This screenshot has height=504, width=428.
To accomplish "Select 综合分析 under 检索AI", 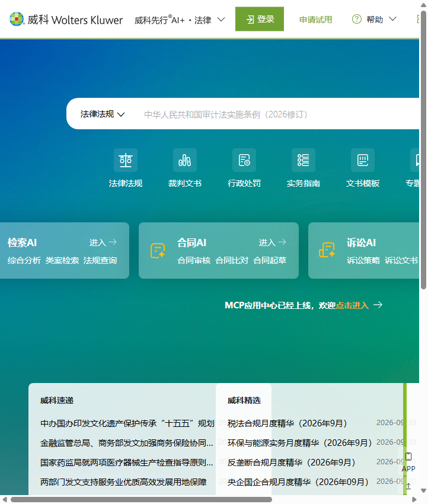I will [24, 260].
